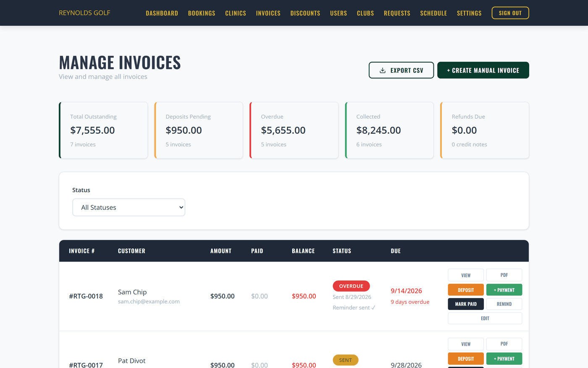Mark invoice #RTG-0018 as paid
The image size is (588, 368).
tap(466, 304)
